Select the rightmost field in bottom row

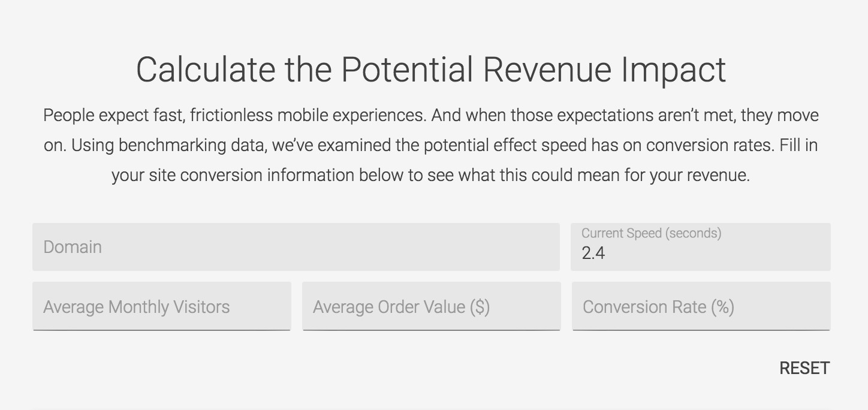[700, 306]
